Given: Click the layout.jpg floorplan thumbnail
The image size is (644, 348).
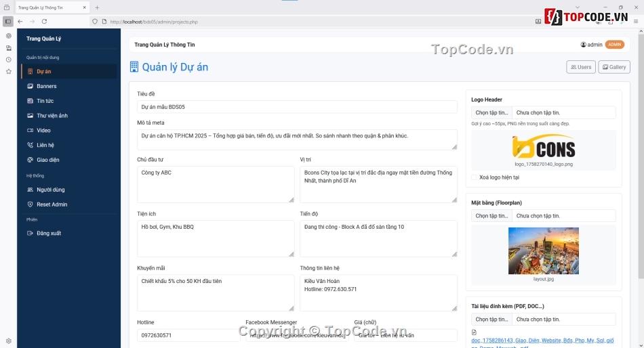Looking at the screenshot, I should 544,251.
